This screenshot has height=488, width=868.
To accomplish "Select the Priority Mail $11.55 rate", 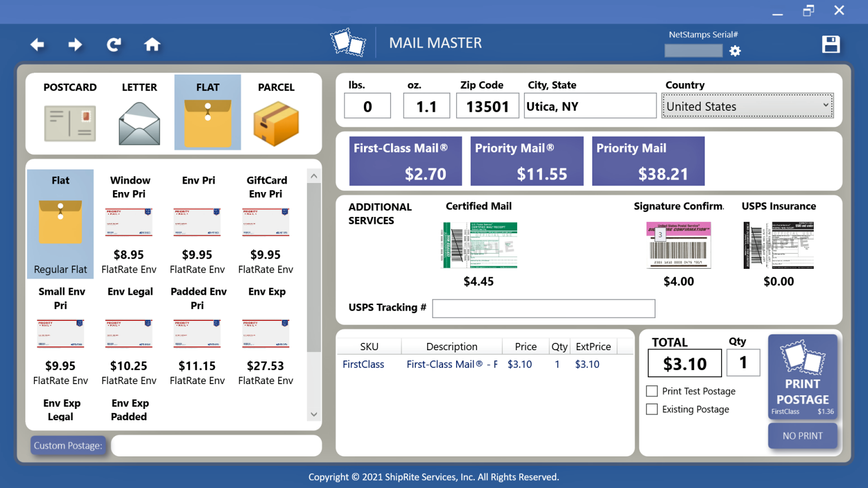I will (x=527, y=161).
